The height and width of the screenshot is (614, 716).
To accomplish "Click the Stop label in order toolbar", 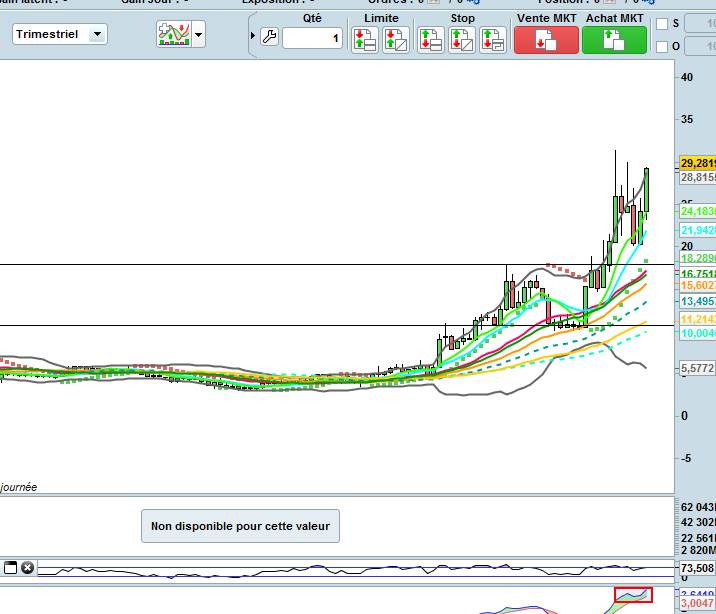I will (463, 18).
